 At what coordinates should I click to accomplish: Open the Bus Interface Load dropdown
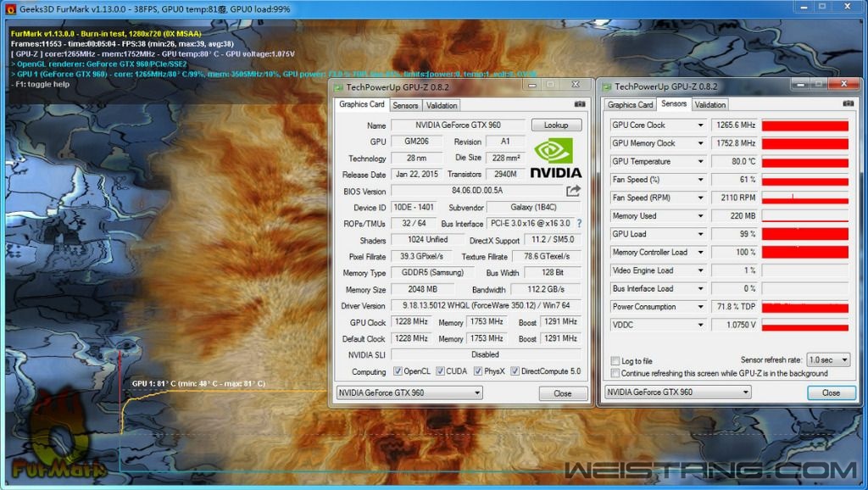point(700,288)
